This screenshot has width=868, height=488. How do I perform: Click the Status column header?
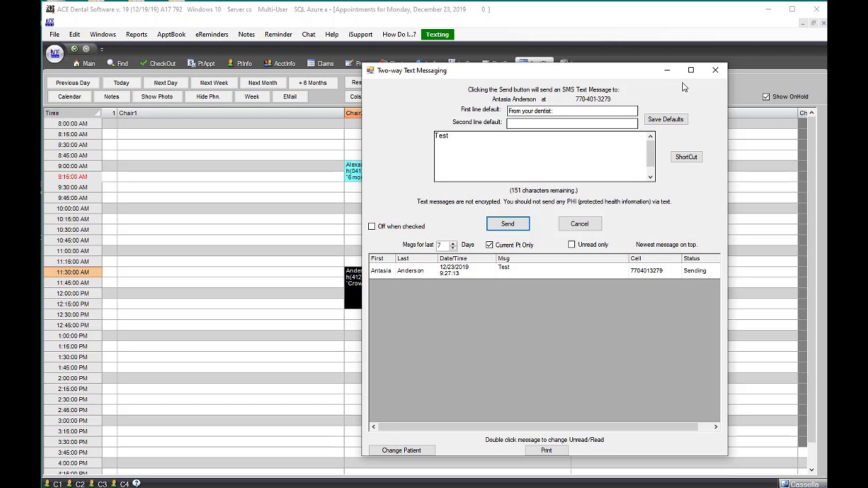701,258
